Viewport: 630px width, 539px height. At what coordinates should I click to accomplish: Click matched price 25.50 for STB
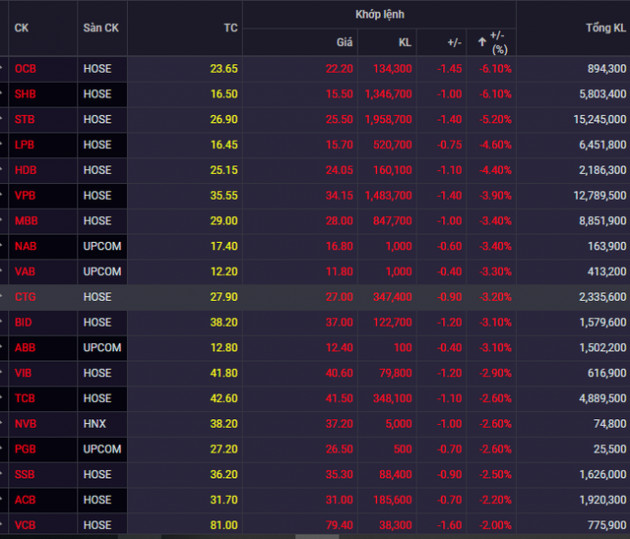click(339, 119)
